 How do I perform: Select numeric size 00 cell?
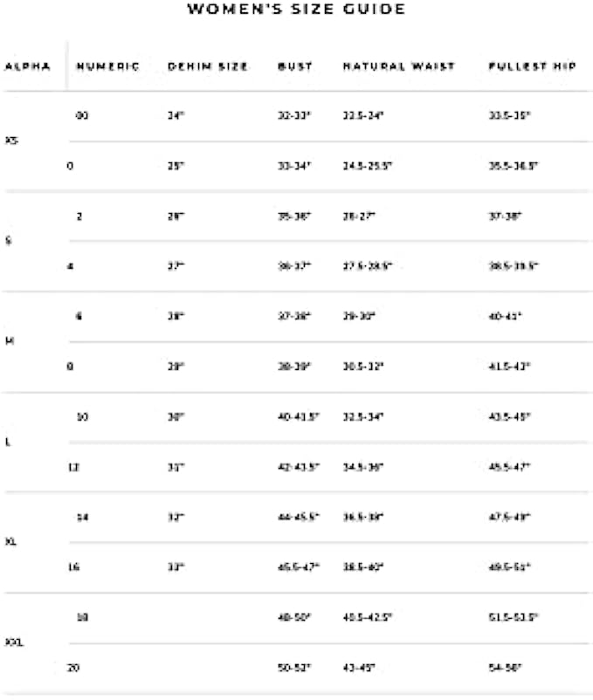tap(81, 114)
